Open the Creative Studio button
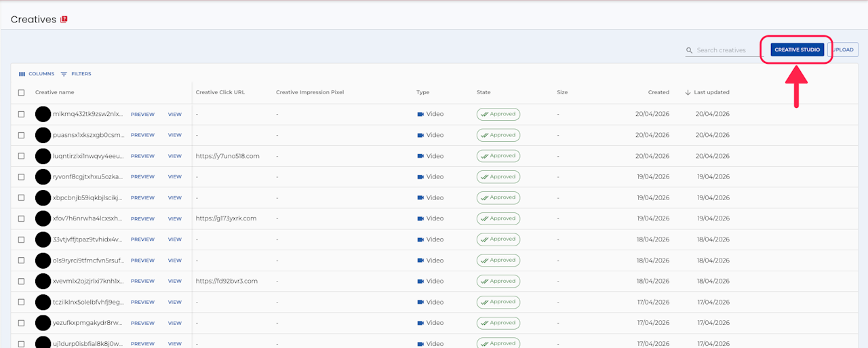The image size is (868, 348). [x=797, y=50]
